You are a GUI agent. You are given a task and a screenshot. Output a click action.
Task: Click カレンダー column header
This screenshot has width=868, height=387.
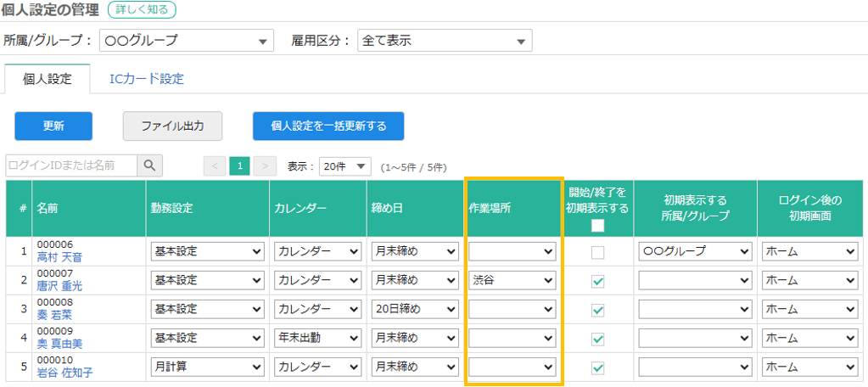pyautogui.click(x=317, y=209)
